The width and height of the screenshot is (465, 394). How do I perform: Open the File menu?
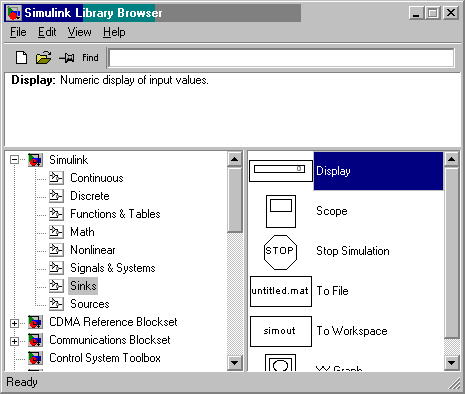click(x=18, y=32)
